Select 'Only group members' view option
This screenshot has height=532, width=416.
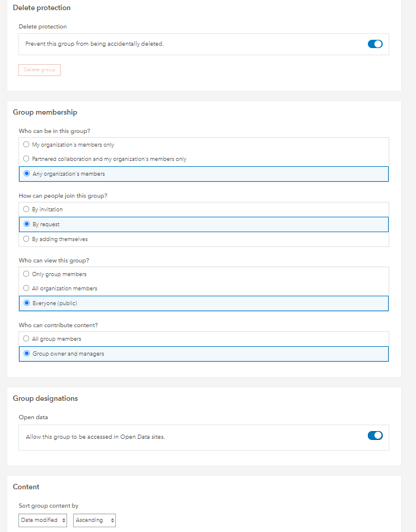click(x=26, y=274)
